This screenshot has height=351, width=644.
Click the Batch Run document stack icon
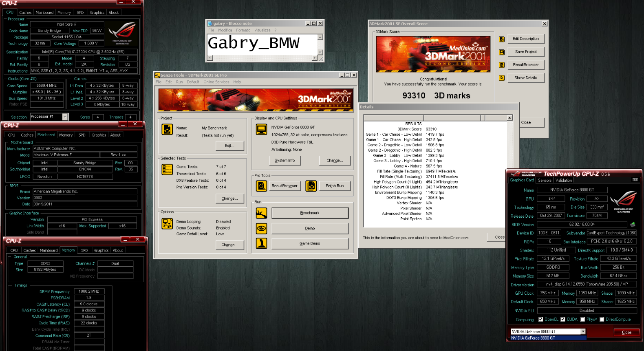point(311,186)
